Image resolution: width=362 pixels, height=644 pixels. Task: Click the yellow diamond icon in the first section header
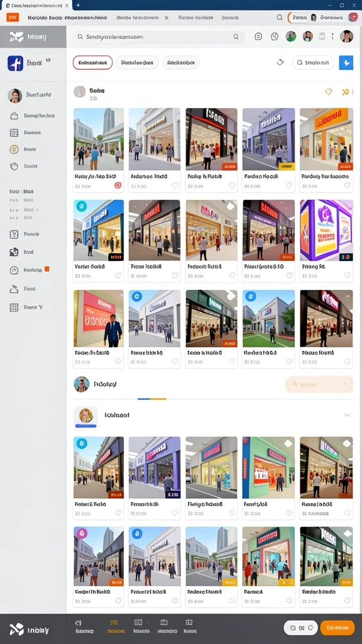coord(328,92)
